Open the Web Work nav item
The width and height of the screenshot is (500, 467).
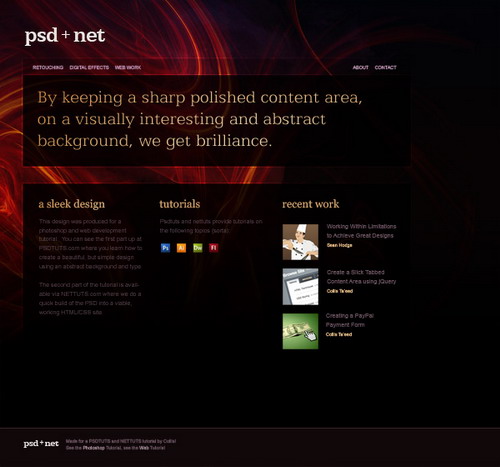128,67
